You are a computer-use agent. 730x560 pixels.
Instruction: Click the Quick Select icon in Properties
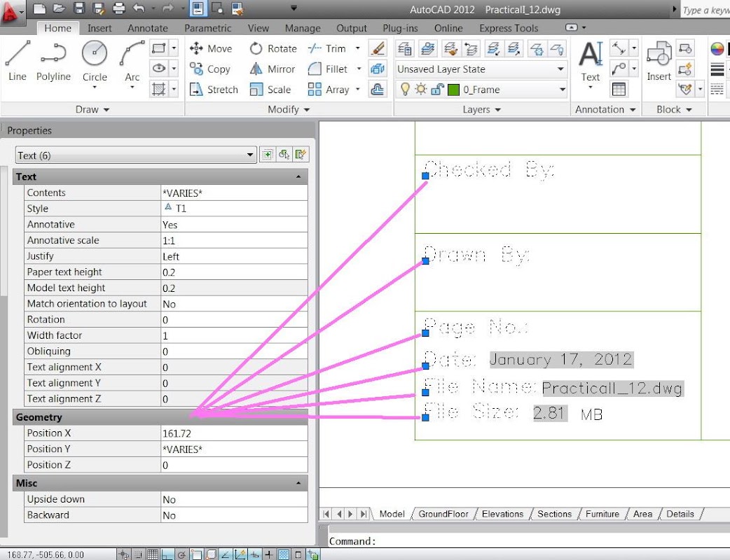pos(301,155)
